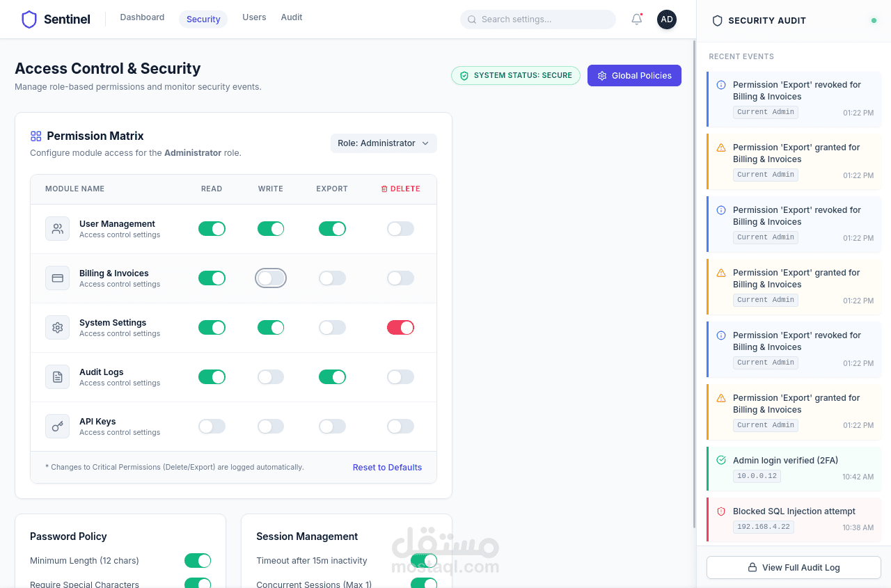Click the WRITE column header
The width and height of the screenshot is (891, 588).
click(x=271, y=189)
